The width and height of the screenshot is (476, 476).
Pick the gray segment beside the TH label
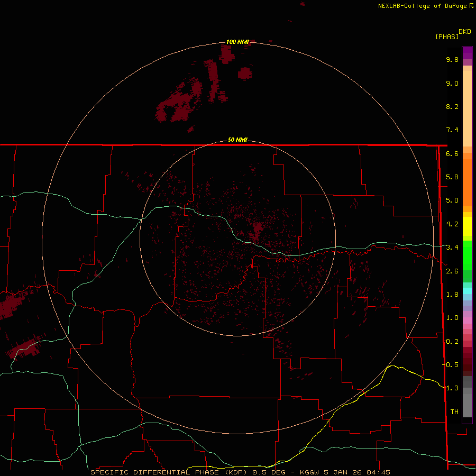[x=467, y=407]
